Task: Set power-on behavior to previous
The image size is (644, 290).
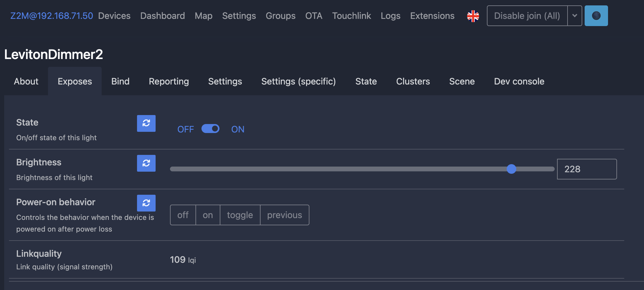Action: (285, 215)
